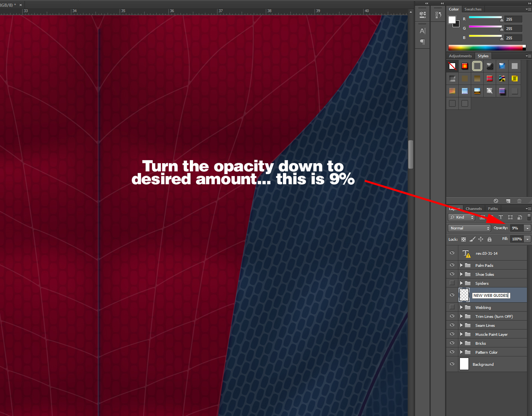
Task: Delete style using the trash icon
Action: pyautogui.click(x=519, y=201)
